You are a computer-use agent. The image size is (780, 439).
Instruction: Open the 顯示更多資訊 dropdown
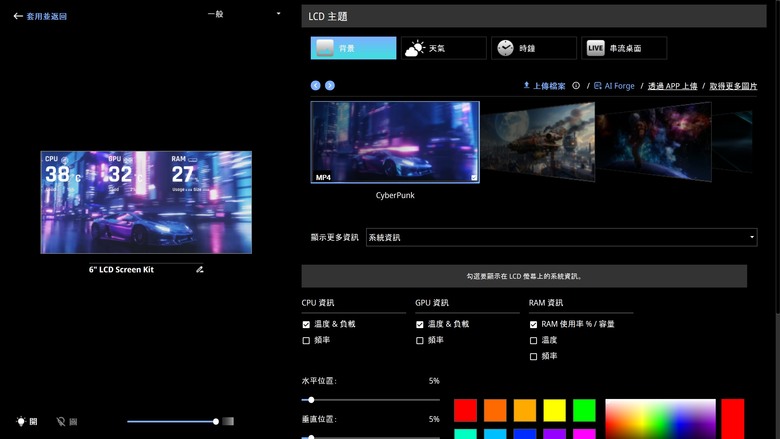coord(562,237)
